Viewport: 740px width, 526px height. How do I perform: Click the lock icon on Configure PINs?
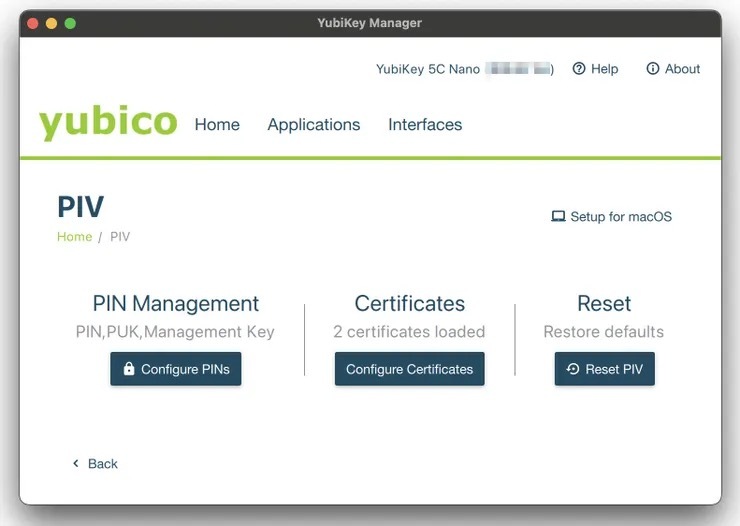(x=129, y=368)
